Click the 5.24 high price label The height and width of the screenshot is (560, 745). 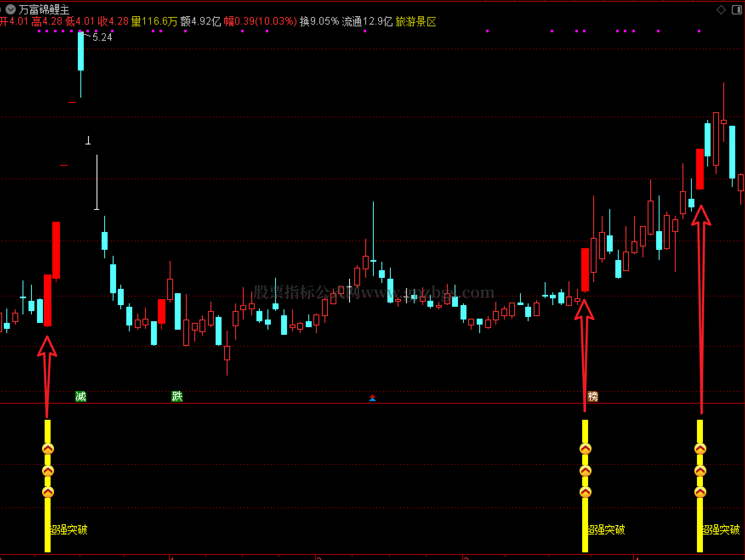(102, 37)
